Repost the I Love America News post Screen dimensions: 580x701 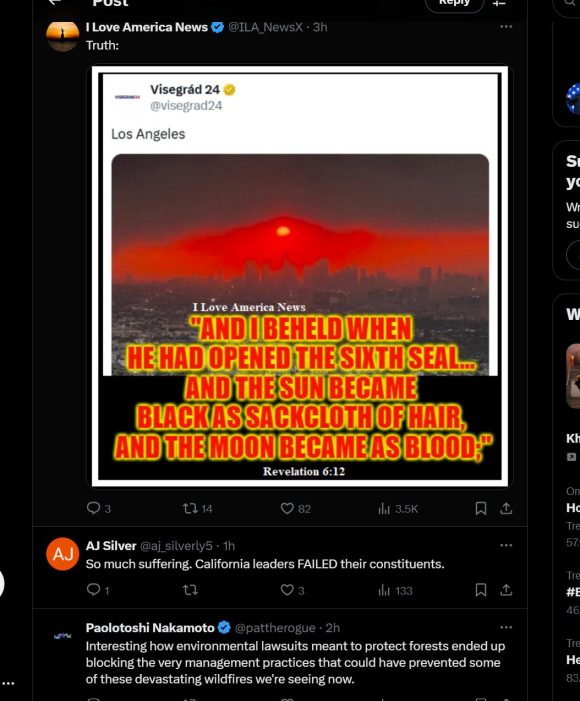pyautogui.click(x=198, y=508)
